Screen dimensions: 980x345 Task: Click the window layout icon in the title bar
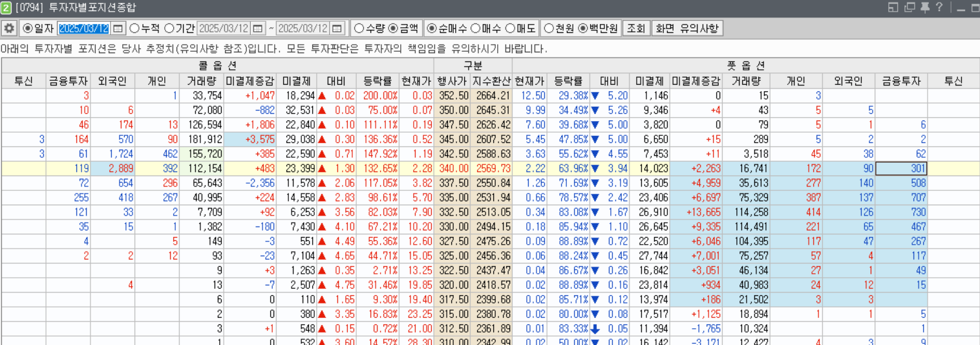[894, 7]
